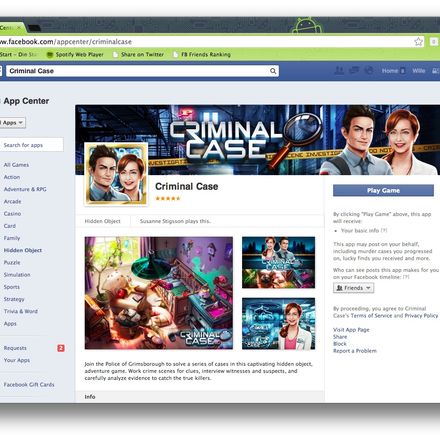Click the Criminal Case app title text

point(187,186)
